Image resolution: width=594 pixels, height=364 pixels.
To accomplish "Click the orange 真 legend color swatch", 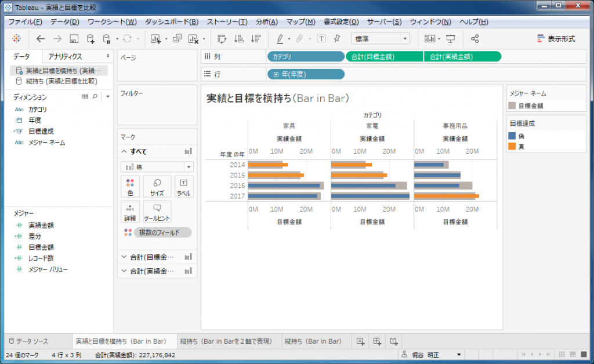I will point(512,146).
